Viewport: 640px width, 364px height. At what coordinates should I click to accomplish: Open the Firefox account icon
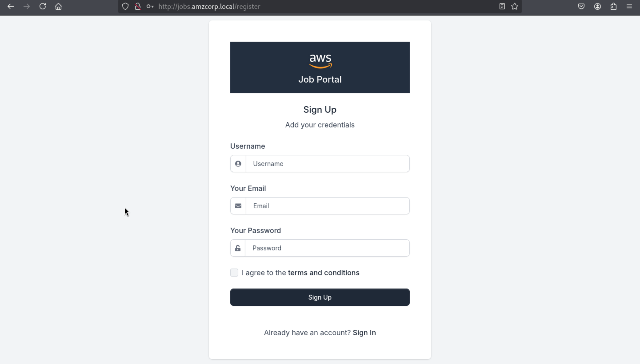(x=598, y=6)
